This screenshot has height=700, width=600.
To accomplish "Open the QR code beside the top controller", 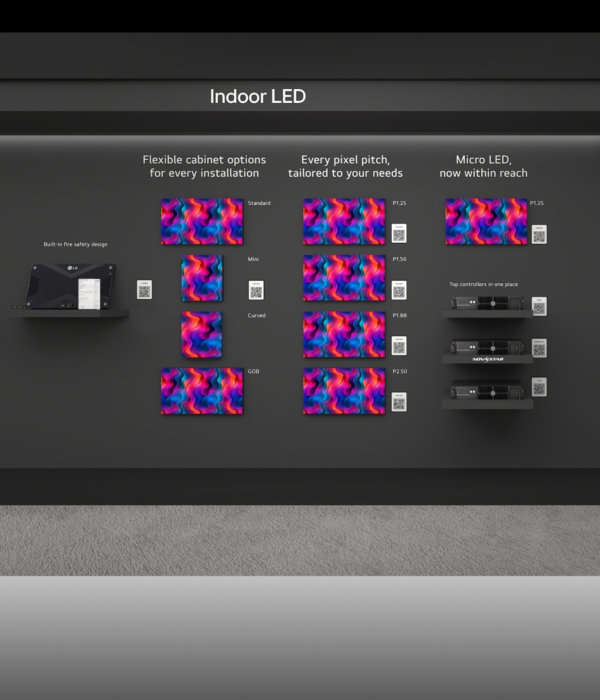I will [539, 306].
